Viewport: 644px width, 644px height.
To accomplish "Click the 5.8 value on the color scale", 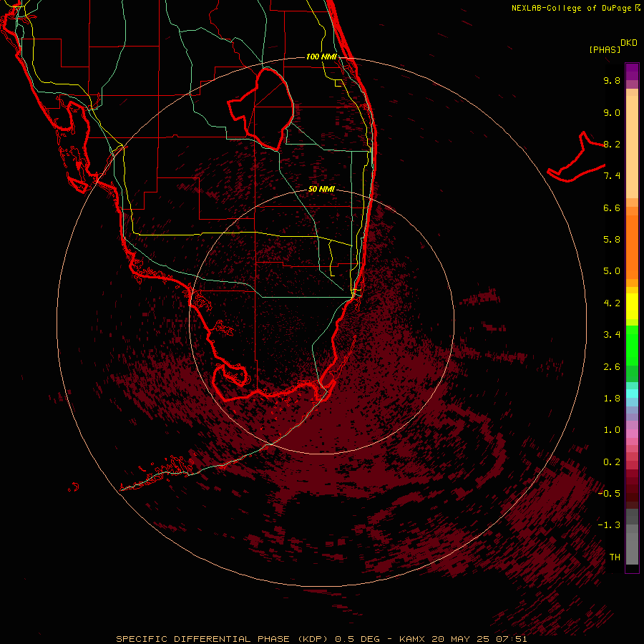I will pos(612,240).
